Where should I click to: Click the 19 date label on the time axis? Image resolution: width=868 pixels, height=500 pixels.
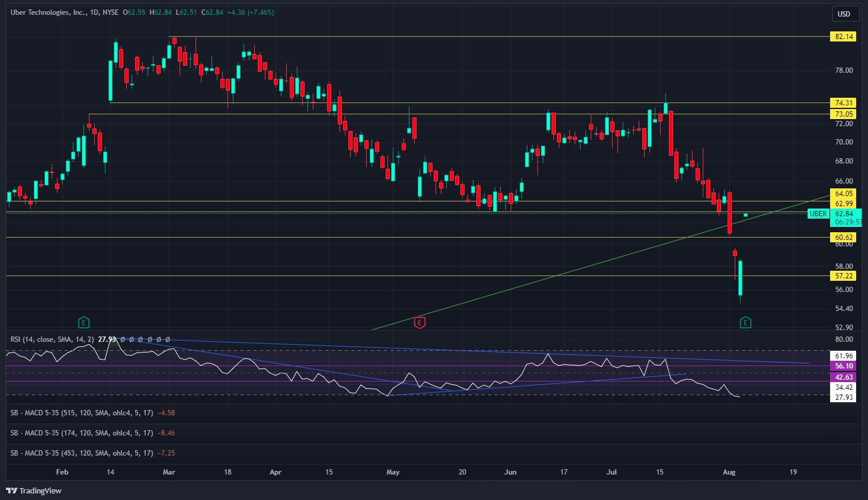793,472
